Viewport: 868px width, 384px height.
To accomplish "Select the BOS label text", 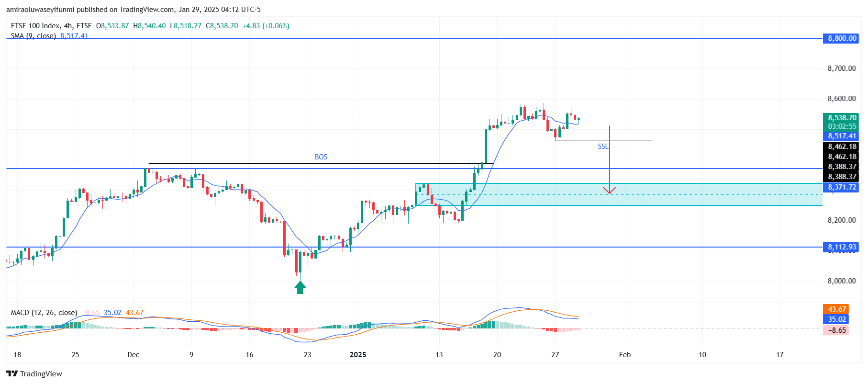I will tap(321, 157).
